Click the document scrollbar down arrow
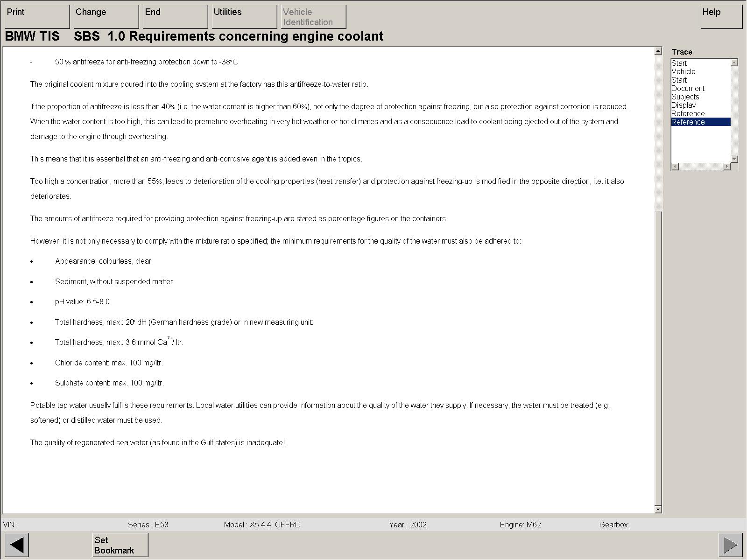Viewport: 747px width, 560px height. pyautogui.click(x=658, y=510)
